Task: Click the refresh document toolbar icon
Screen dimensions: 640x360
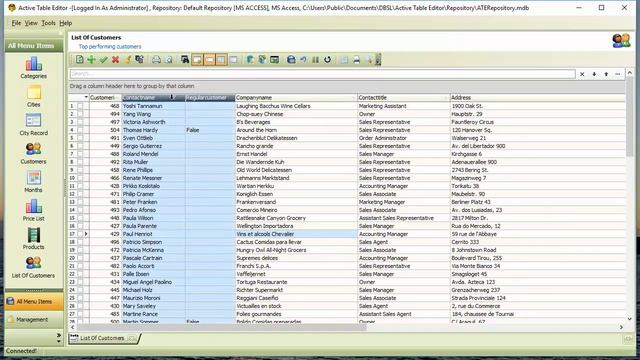Action: [x=79, y=60]
